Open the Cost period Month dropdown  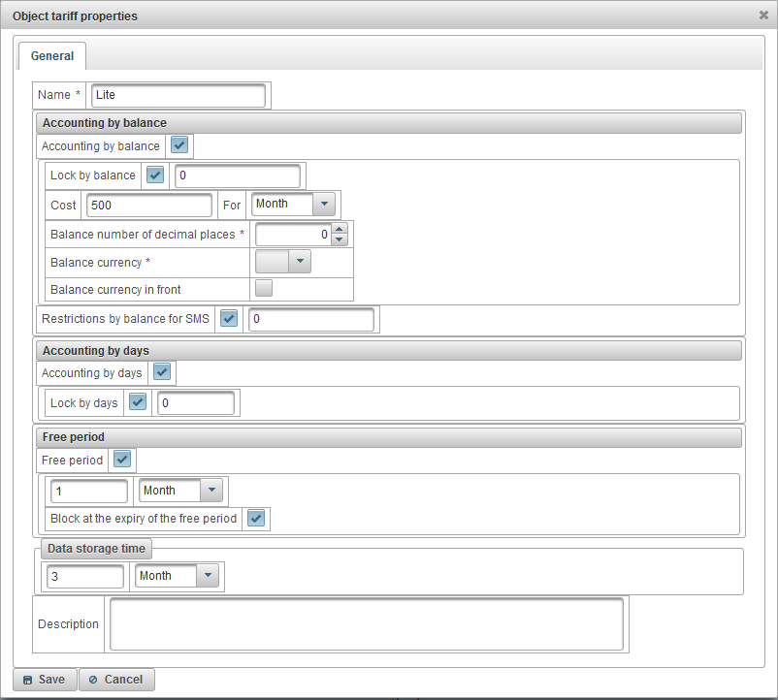pyautogui.click(x=324, y=205)
